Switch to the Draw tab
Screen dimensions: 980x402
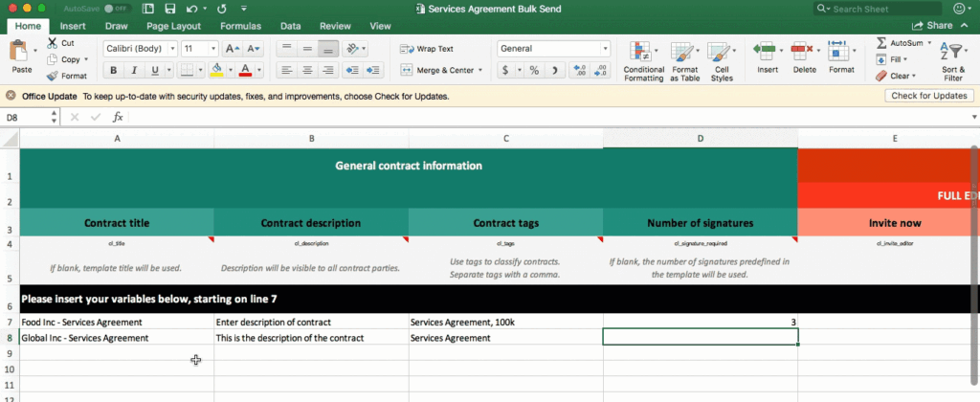[x=116, y=26]
